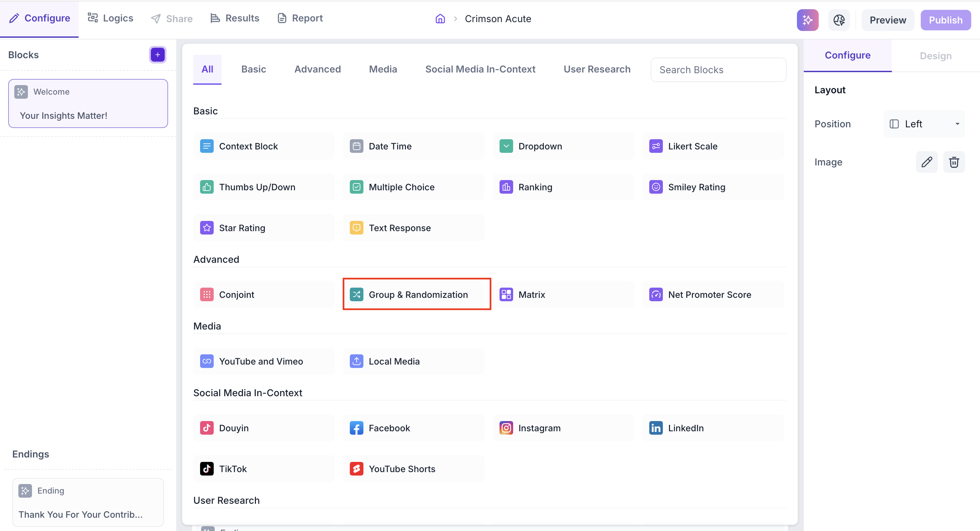Open the Results tab

[x=235, y=18]
